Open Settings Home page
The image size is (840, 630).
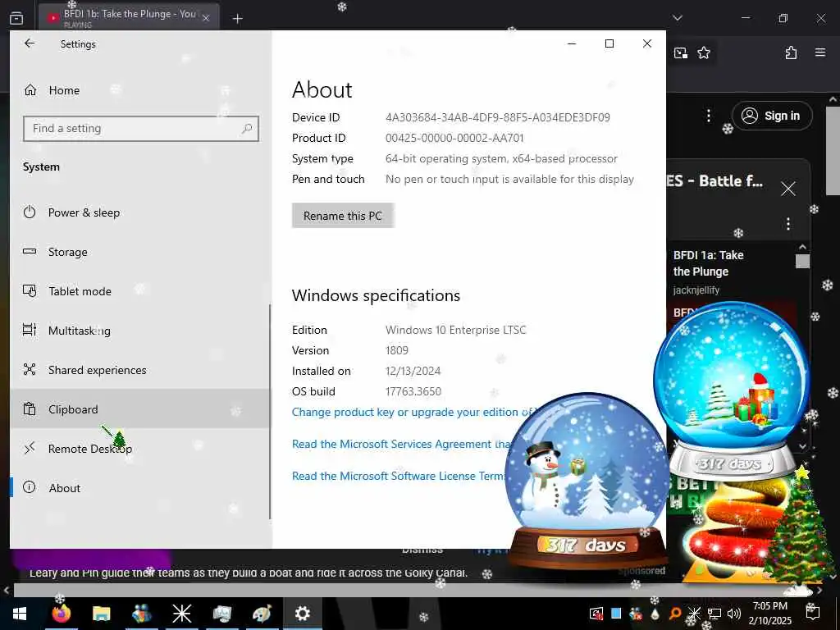pos(52,90)
